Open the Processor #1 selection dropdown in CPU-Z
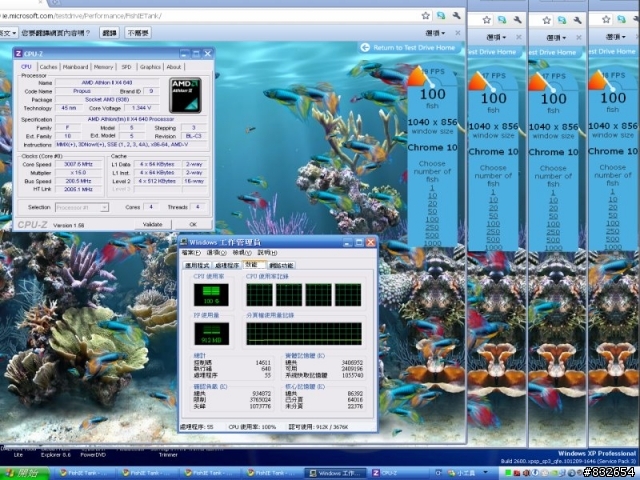The width and height of the screenshot is (640, 480). coord(82,207)
